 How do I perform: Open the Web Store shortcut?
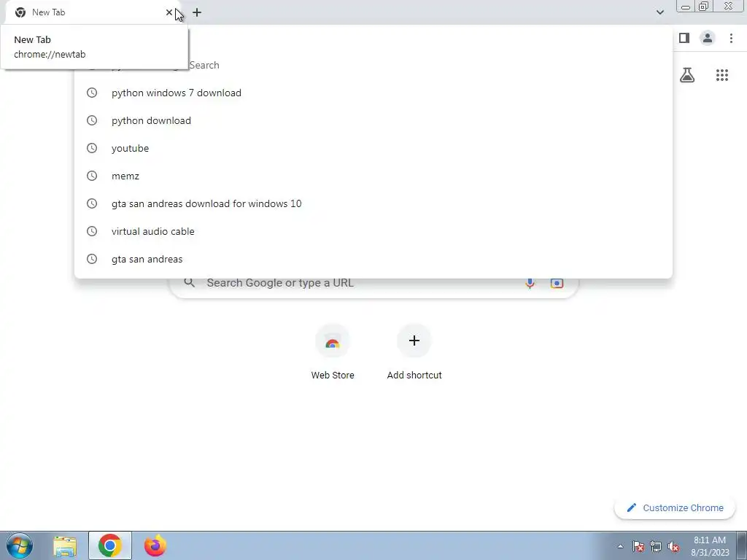(333, 351)
